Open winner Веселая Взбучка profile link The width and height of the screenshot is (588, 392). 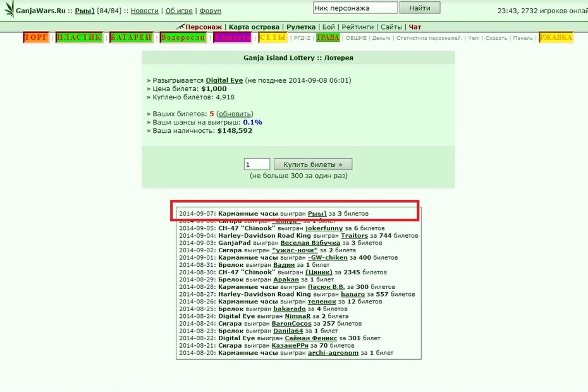[310, 243]
